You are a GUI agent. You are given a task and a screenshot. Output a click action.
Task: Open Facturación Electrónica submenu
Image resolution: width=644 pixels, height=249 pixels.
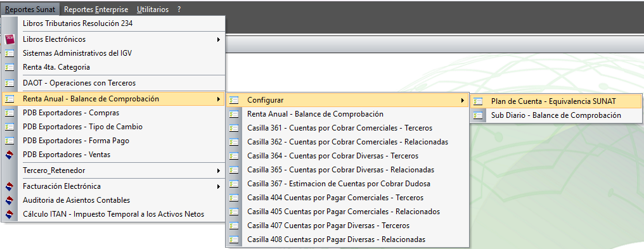(x=113, y=186)
